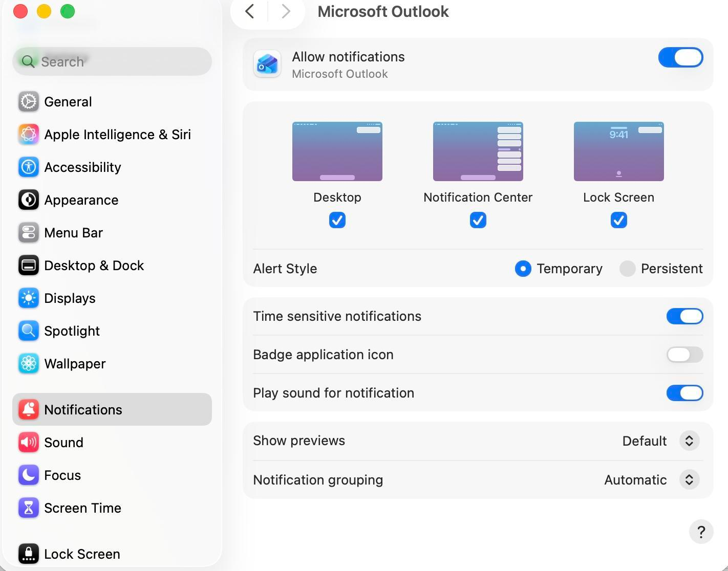Go to Screen Time settings

[x=112, y=508]
